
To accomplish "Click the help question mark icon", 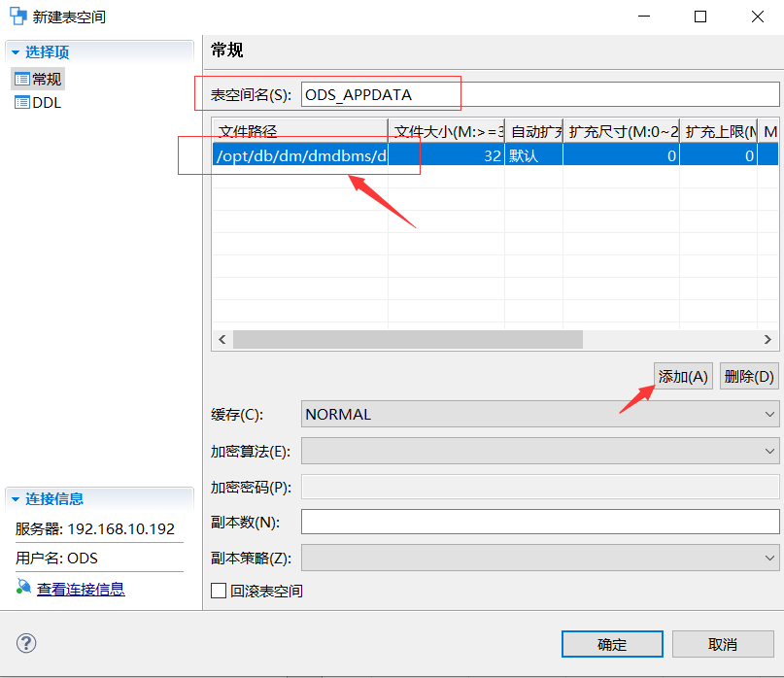I will click(x=26, y=643).
